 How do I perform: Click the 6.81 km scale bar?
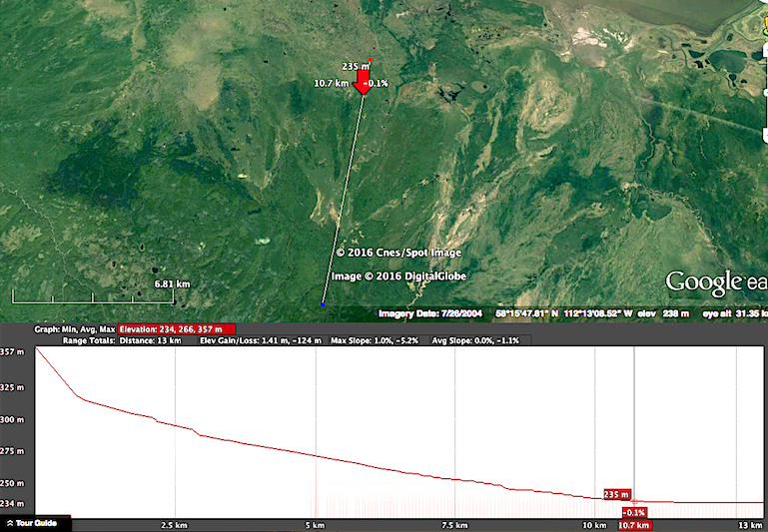(x=100, y=295)
